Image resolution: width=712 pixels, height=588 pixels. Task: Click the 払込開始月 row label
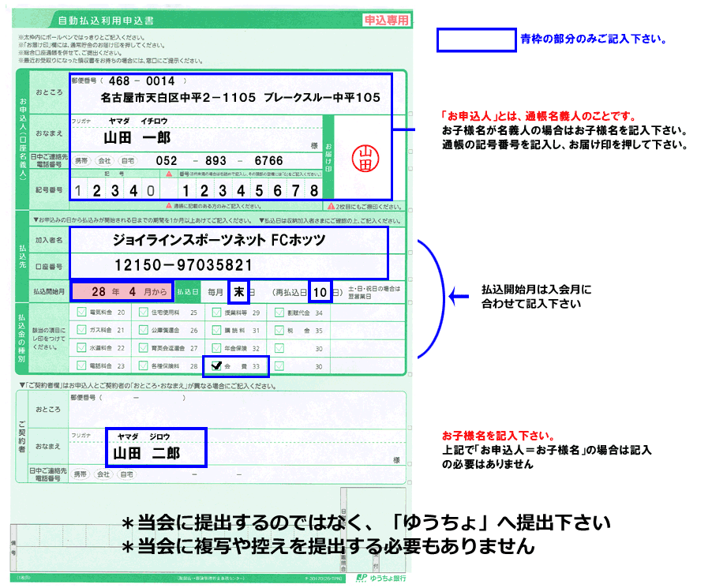tap(49, 291)
